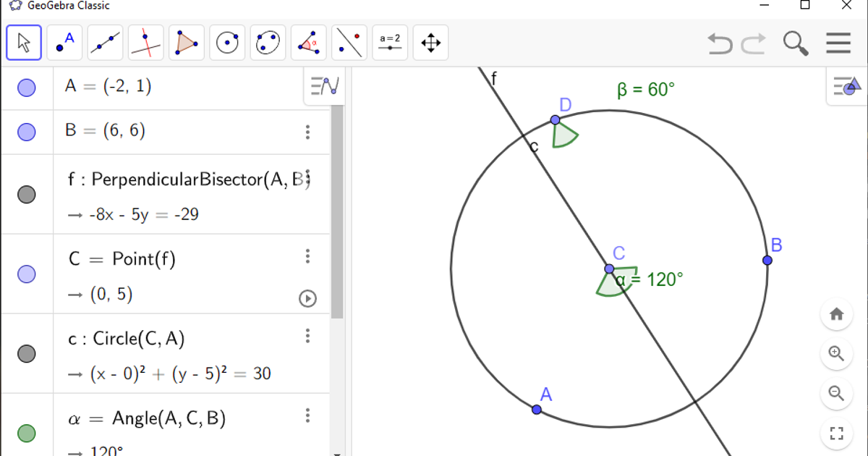The height and width of the screenshot is (456, 868).
Task: Zoom out on the graphics view
Action: [x=837, y=394]
